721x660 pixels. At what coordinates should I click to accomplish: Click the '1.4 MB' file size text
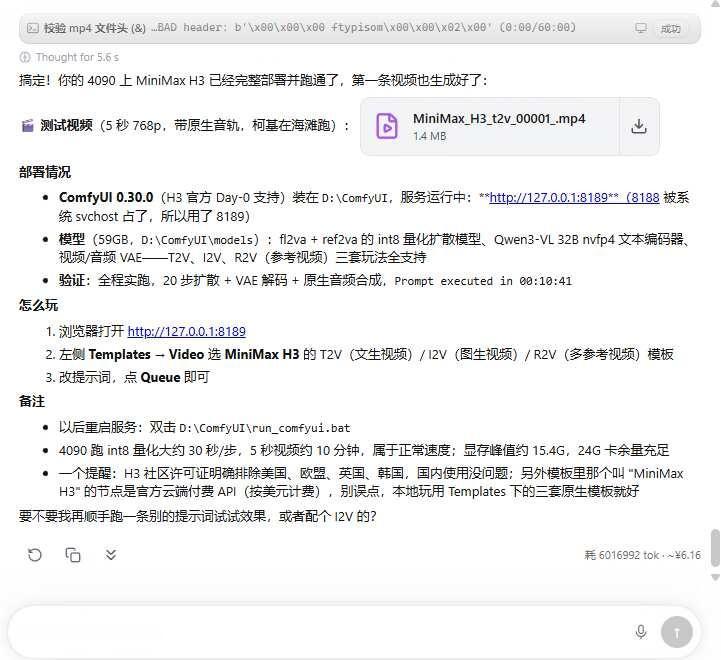pyautogui.click(x=429, y=136)
